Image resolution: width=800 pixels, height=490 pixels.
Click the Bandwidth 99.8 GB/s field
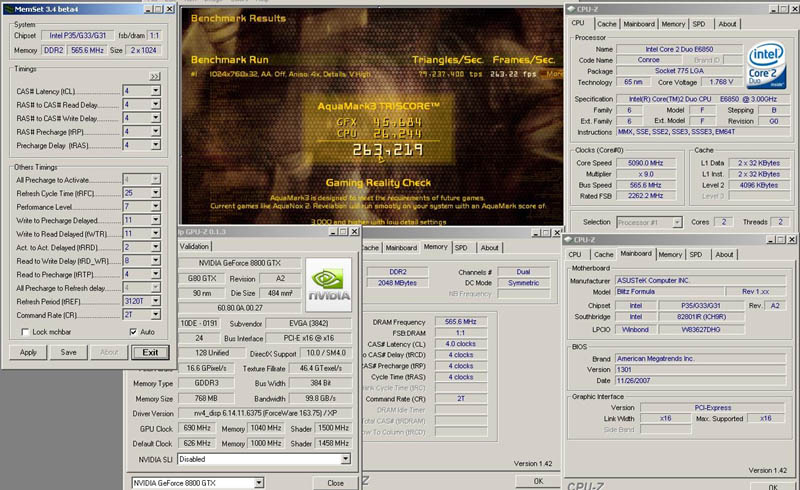(x=320, y=398)
